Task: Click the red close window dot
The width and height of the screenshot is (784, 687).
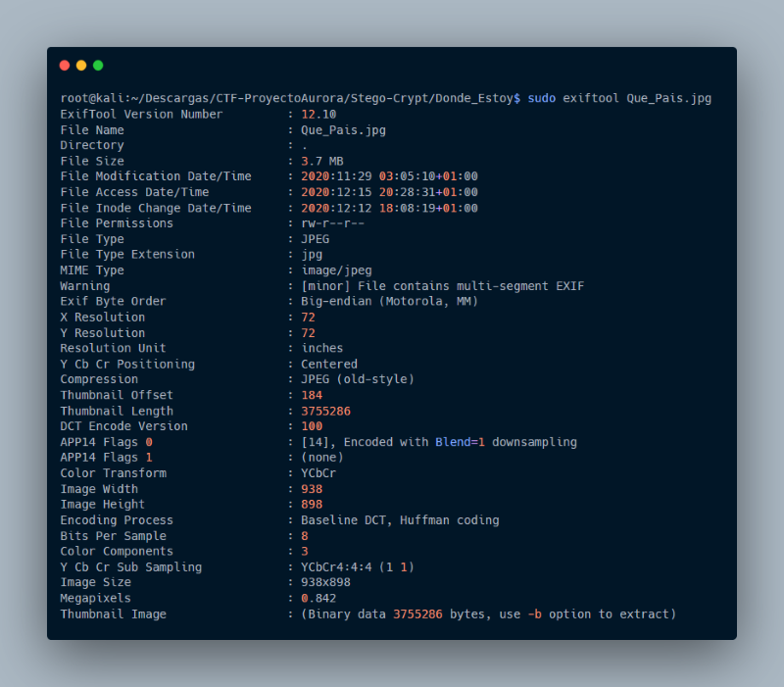Action: click(x=65, y=66)
